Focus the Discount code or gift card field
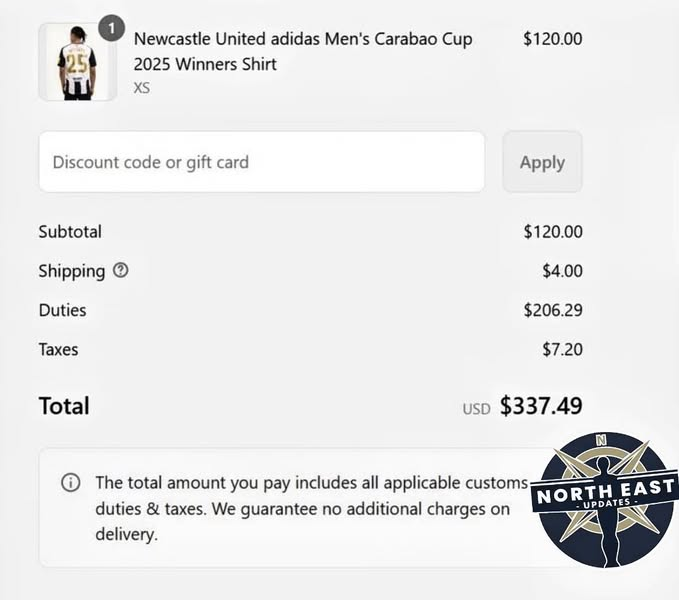 click(x=262, y=162)
